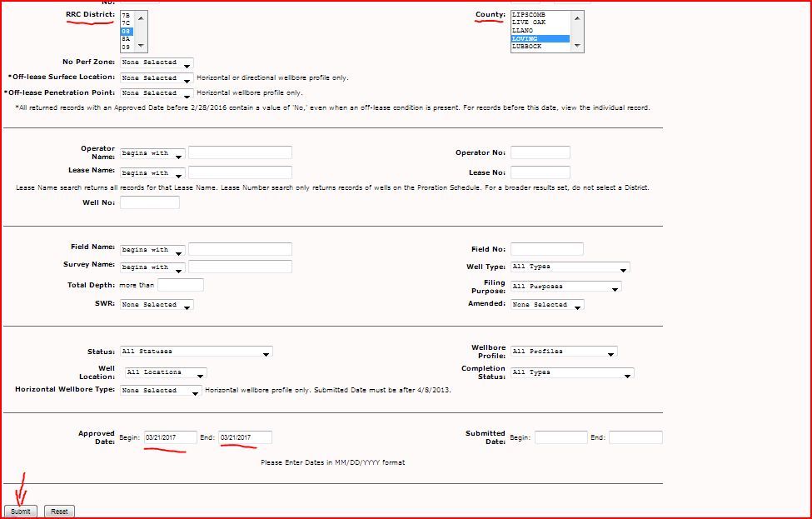Image resolution: width=812 pixels, height=519 pixels.
Task: Open the Completion Status dropdown
Action: (x=572, y=373)
